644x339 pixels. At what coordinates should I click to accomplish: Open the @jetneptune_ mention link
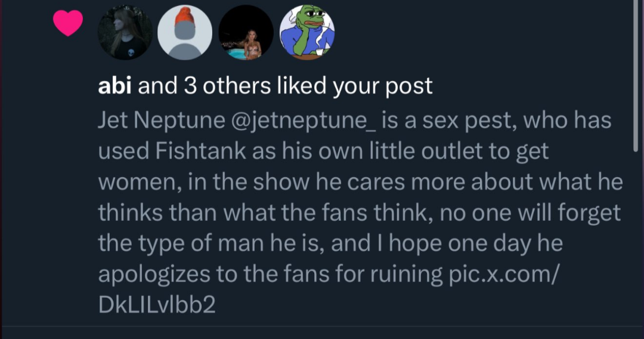(303, 120)
